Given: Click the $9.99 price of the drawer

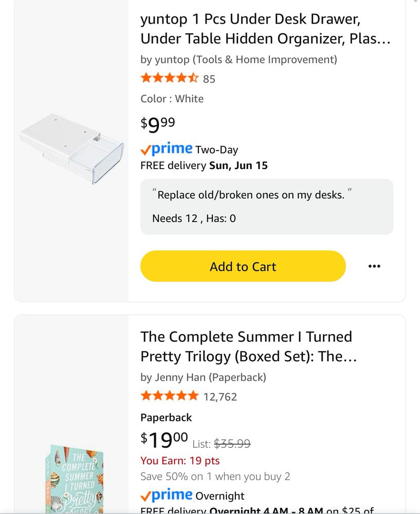Looking at the screenshot, I should coord(158,123).
